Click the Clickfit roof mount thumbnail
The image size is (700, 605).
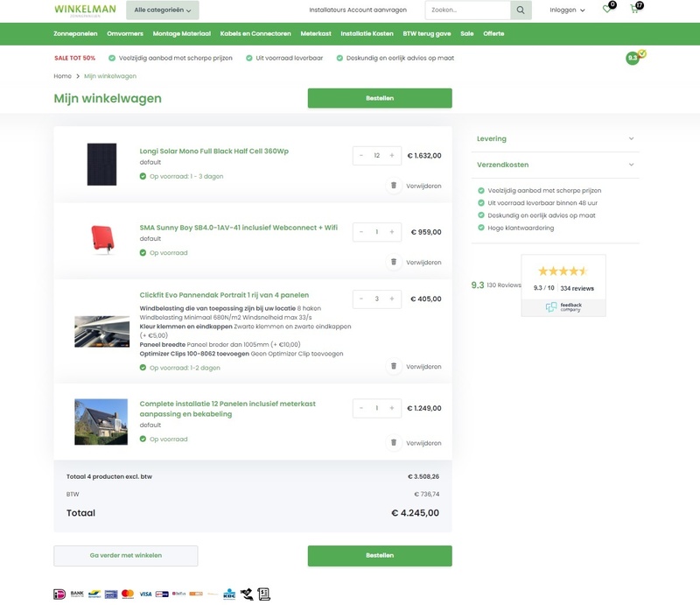101,332
